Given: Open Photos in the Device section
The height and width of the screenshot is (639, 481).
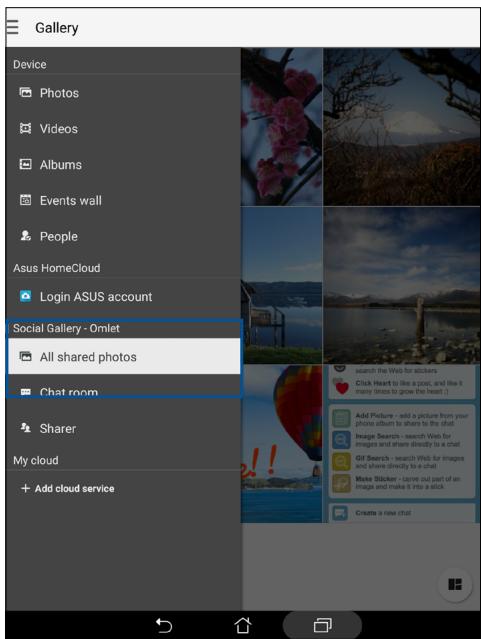Looking at the screenshot, I should click(x=124, y=93).
